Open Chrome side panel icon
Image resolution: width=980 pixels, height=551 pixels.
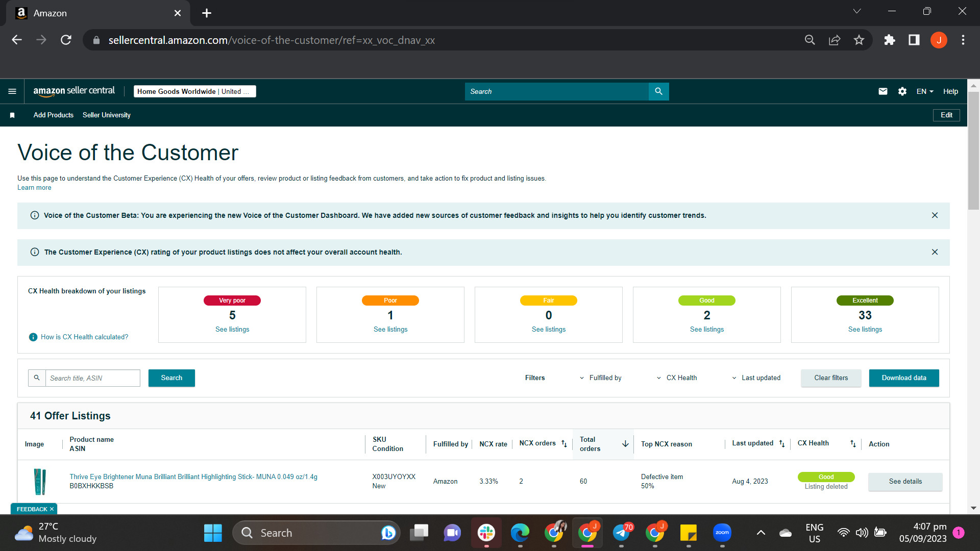(x=914, y=40)
